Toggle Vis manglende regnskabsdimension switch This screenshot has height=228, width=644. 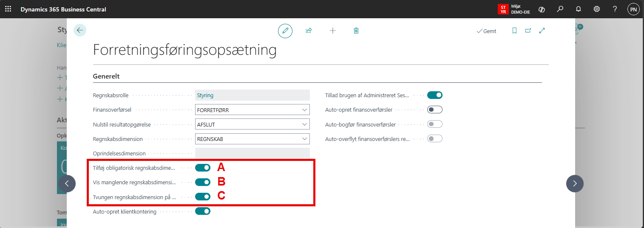pyautogui.click(x=203, y=182)
